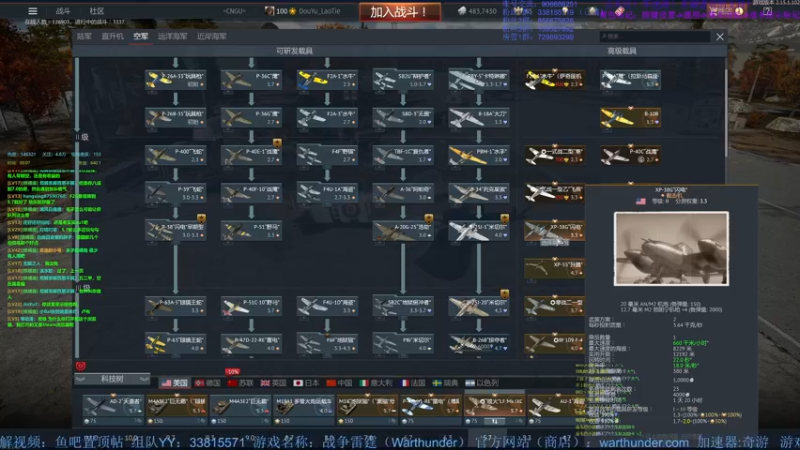Viewport: 800px width, 450px height.
Task: Click squadron badge above A-20G-25
Action: click(x=429, y=218)
